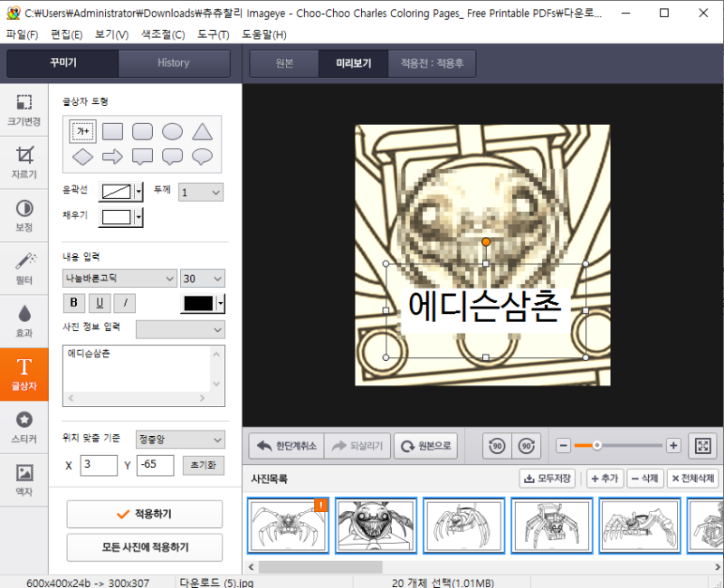Viewport: 724px width, 588px height.
Task: Choose the triangle text box shape
Action: tap(202, 131)
